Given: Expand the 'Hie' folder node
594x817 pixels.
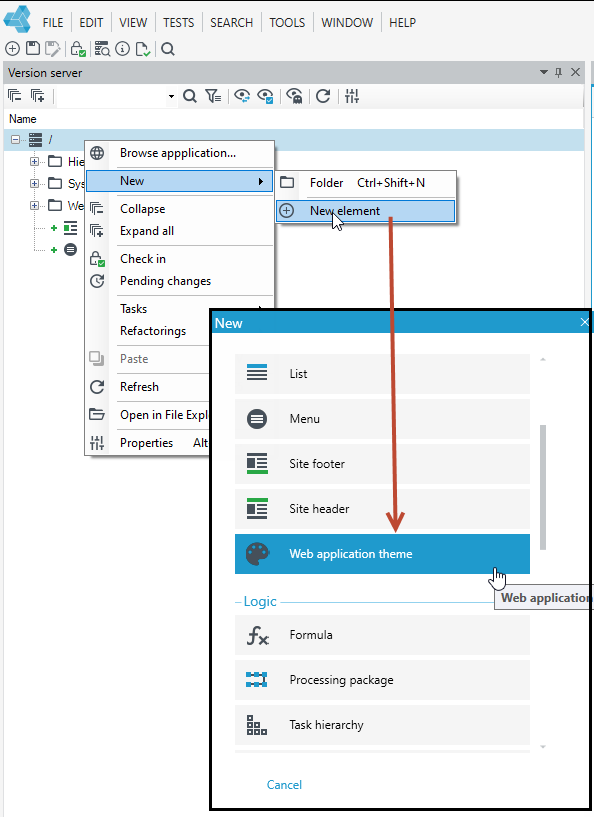Looking at the screenshot, I should pyautogui.click(x=34, y=162).
